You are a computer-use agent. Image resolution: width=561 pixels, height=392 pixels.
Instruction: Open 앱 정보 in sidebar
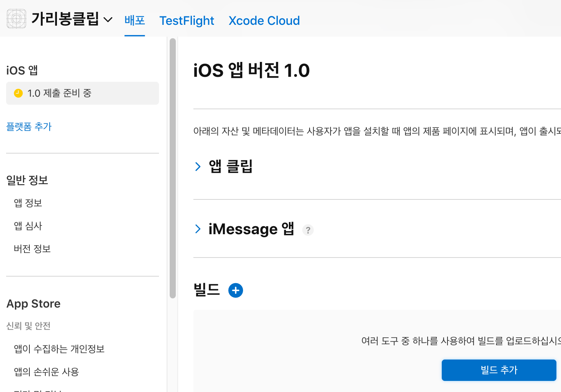point(28,203)
